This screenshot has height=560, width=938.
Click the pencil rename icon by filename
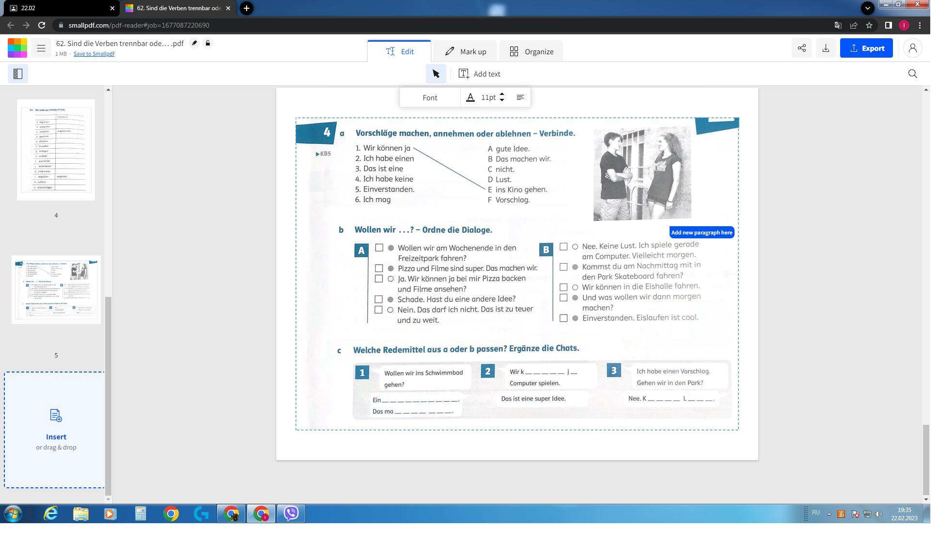tap(194, 44)
